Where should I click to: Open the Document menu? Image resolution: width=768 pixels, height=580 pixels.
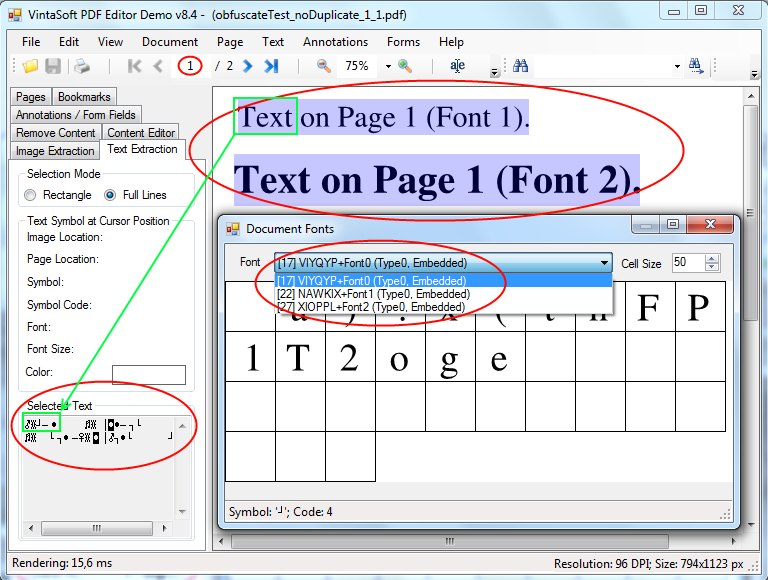point(170,42)
